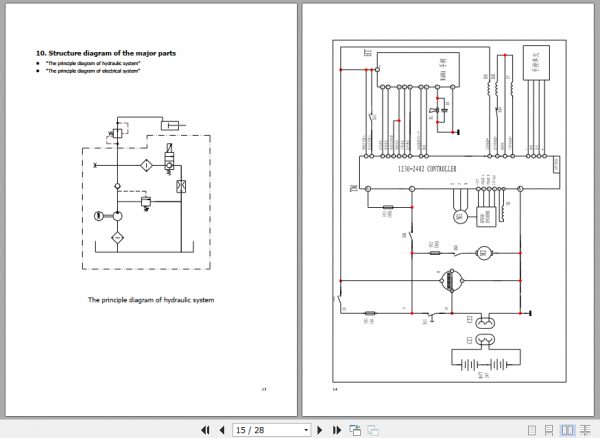Viewport: 600px width, 438px height.
Task: Click the M1 motor symbol in the electrical diagram
Action: pos(460,217)
